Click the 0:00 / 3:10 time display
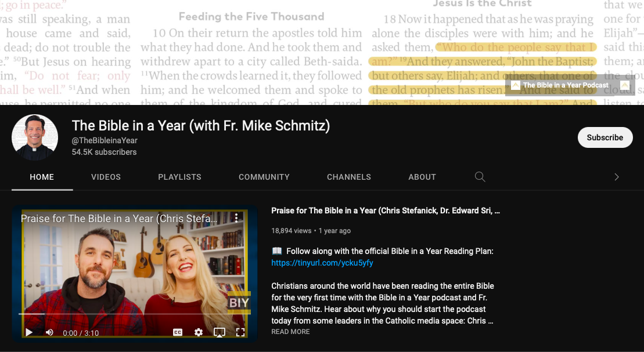Screen dimensions: 644x352 click(x=81, y=333)
